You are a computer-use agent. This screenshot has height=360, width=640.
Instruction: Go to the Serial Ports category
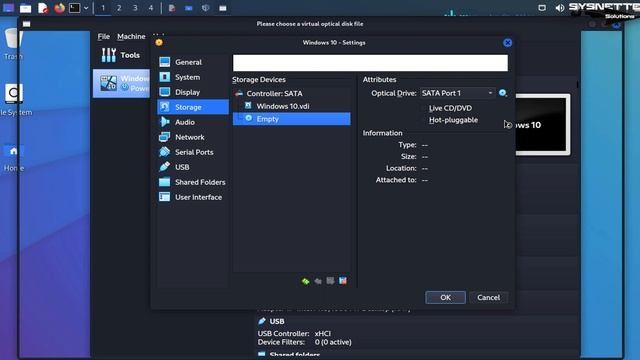click(192, 152)
